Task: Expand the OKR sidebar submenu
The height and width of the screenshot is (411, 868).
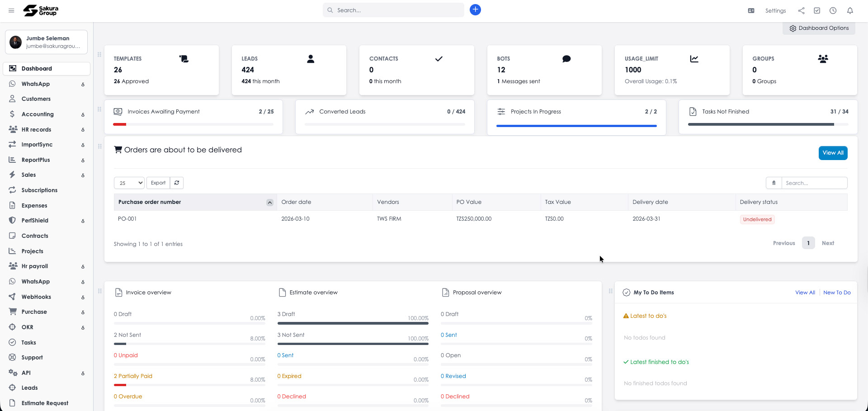Action: click(x=83, y=327)
